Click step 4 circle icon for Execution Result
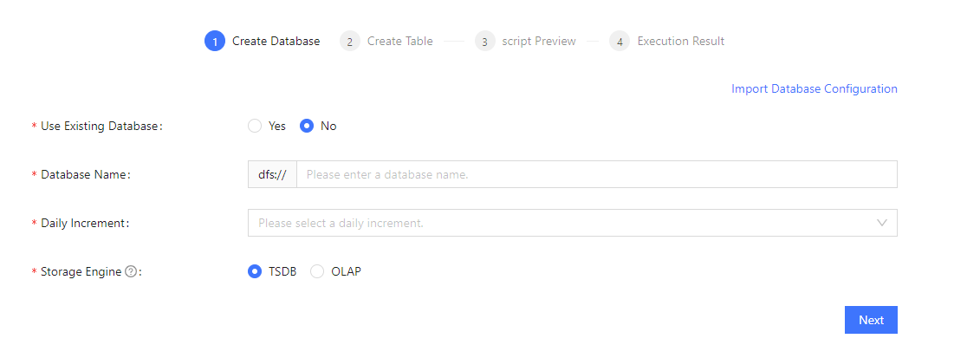The width and height of the screenshot is (980, 358). click(620, 41)
